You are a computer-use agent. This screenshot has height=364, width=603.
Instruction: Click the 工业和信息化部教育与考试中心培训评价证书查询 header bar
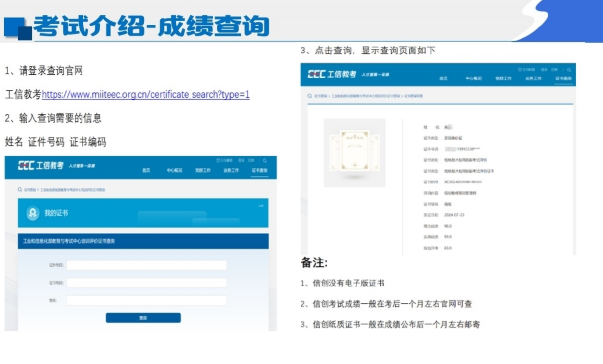pos(143,241)
